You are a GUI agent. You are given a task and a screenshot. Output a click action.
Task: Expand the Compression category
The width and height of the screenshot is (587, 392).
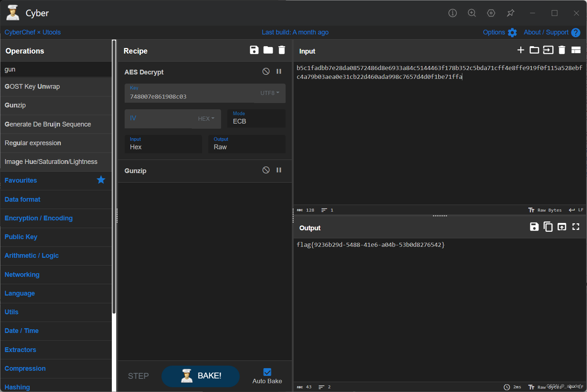click(x=56, y=369)
